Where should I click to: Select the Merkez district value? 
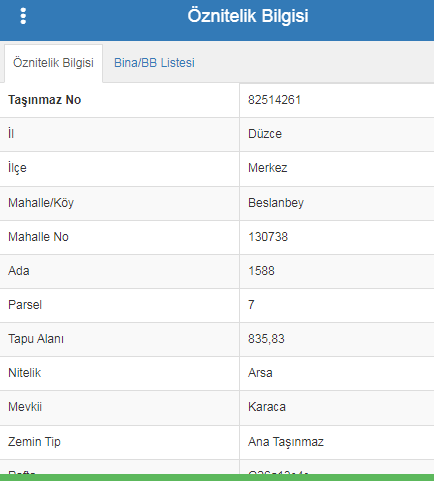pyautogui.click(x=268, y=168)
